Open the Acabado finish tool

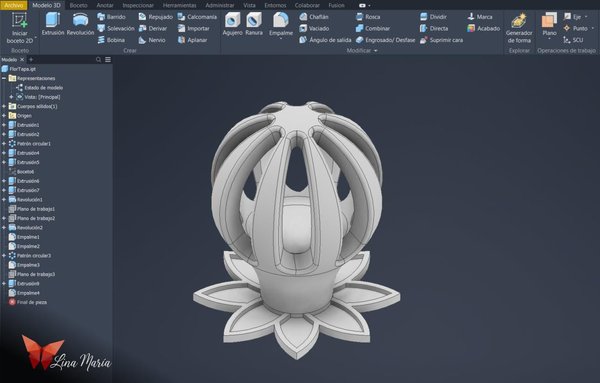point(484,28)
